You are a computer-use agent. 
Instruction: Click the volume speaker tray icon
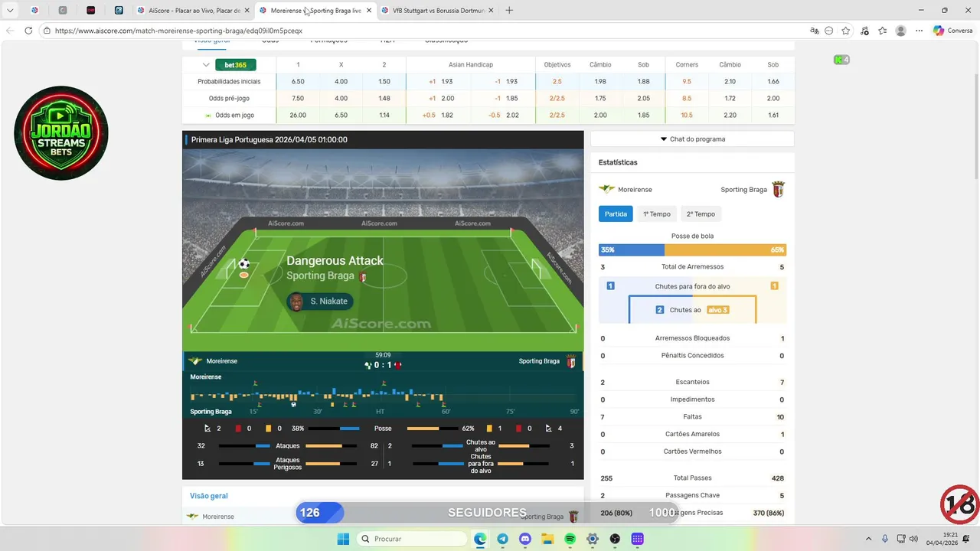[913, 539]
